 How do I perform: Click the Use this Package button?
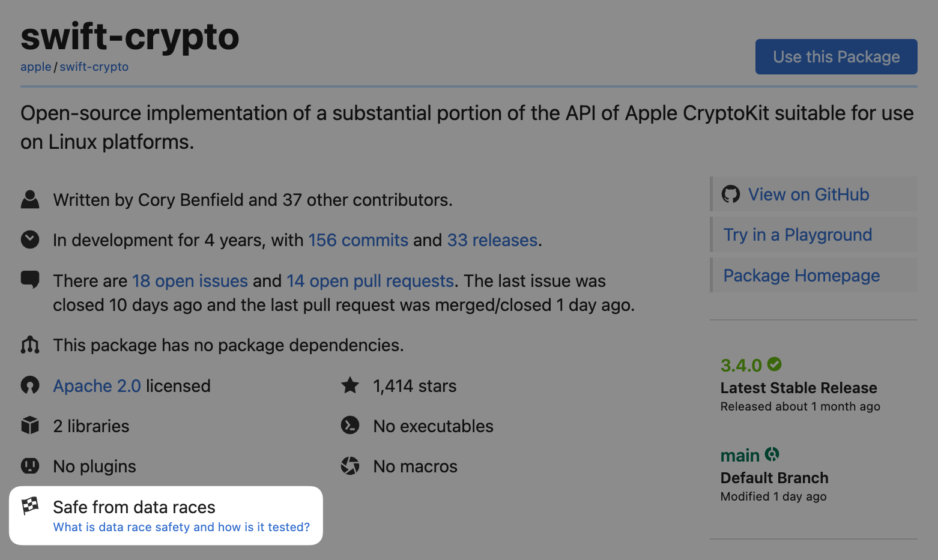(x=836, y=56)
